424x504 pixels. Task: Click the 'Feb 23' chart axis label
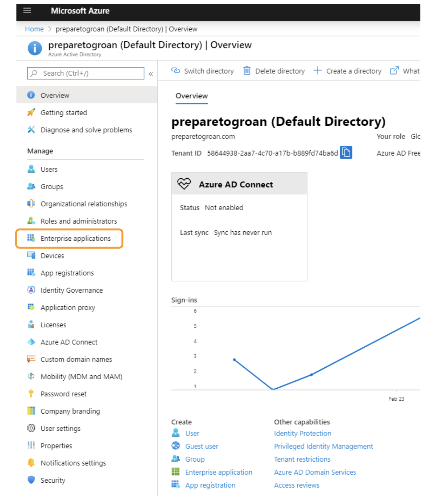pyautogui.click(x=396, y=399)
